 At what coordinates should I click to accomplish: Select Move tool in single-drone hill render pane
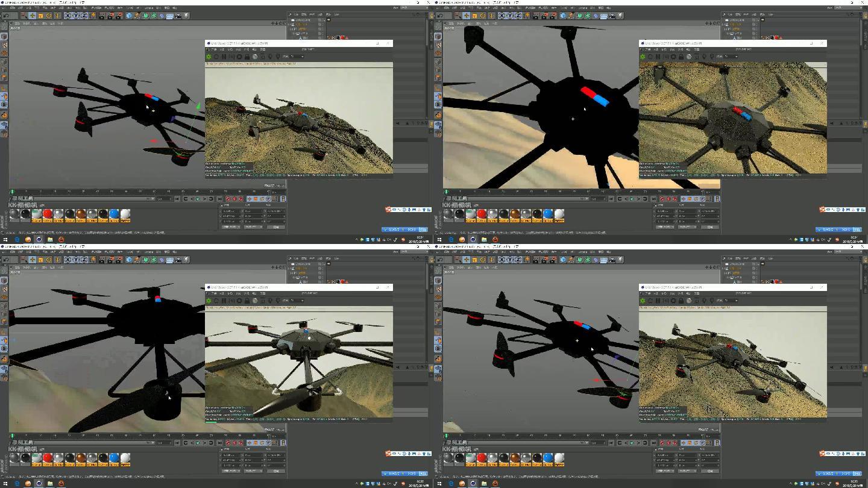click(32, 16)
